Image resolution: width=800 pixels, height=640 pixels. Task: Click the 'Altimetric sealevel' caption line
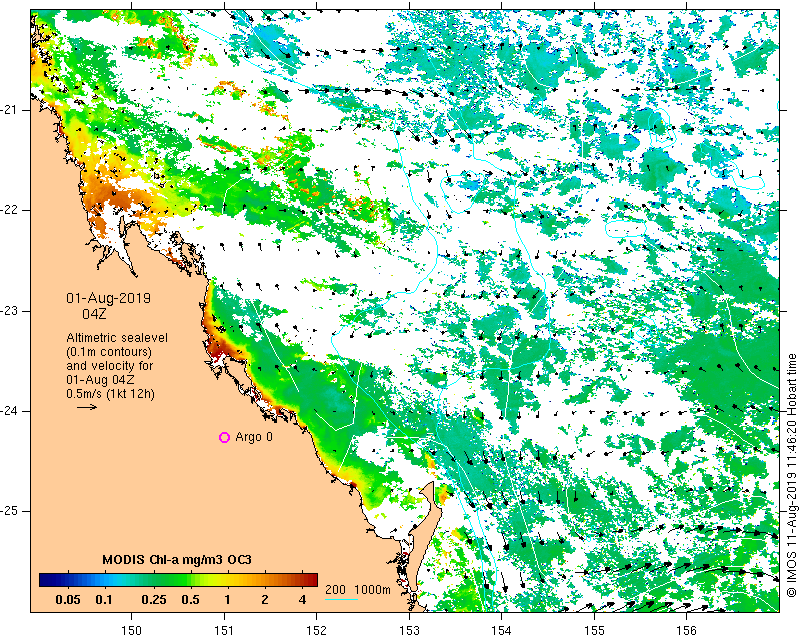(117, 338)
